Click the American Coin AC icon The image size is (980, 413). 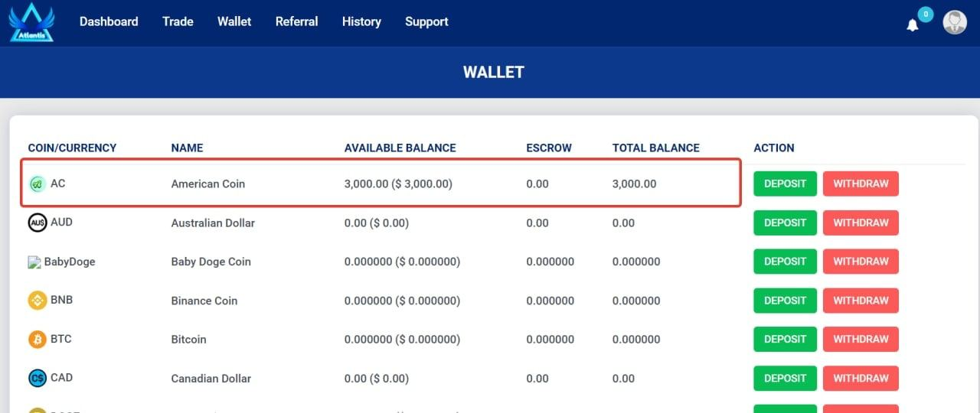coord(38,184)
